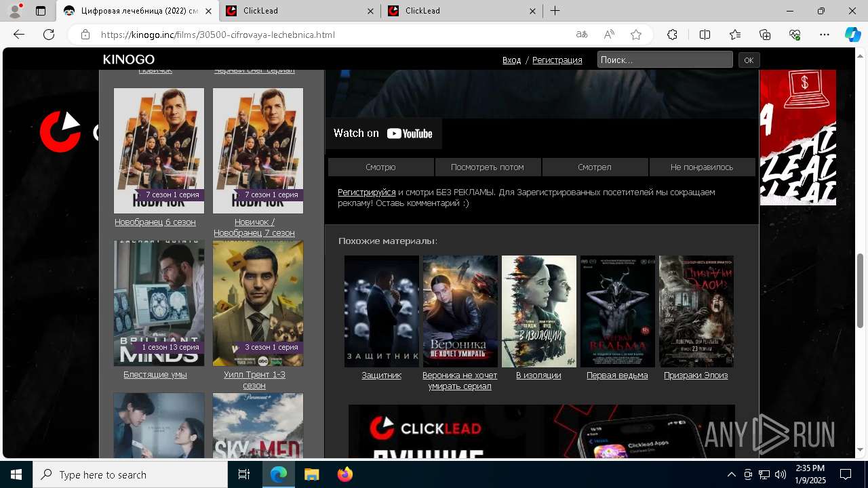Focus the Поиск search field
The image size is (868, 488).
pyautogui.click(x=665, y=60)
